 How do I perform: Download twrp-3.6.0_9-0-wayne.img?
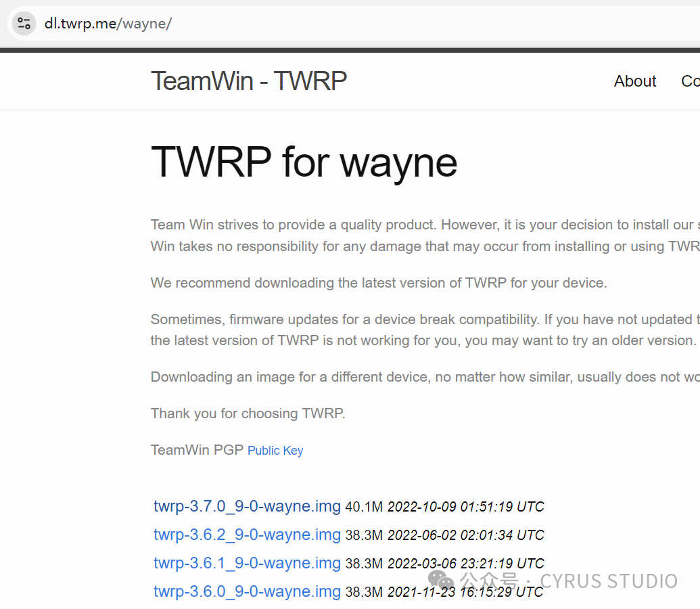(x=247, y=591)
